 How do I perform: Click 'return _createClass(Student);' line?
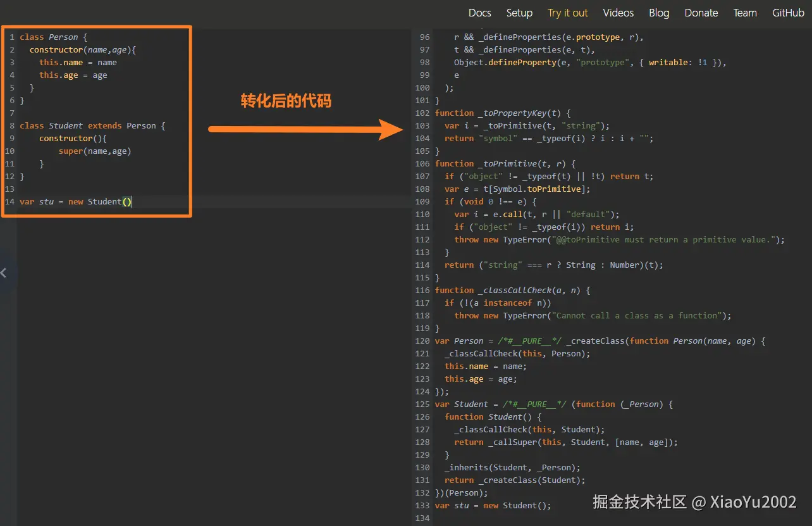click(x=515, y=480)
